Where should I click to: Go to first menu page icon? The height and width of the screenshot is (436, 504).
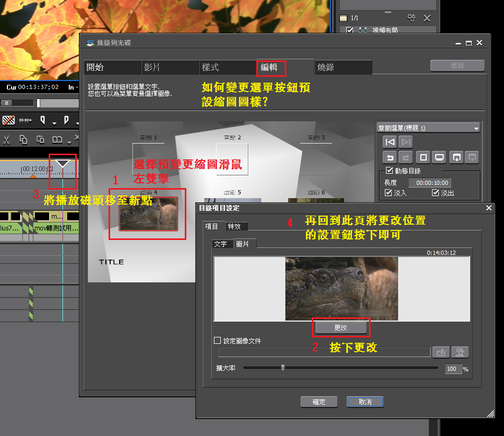[390, 142]
